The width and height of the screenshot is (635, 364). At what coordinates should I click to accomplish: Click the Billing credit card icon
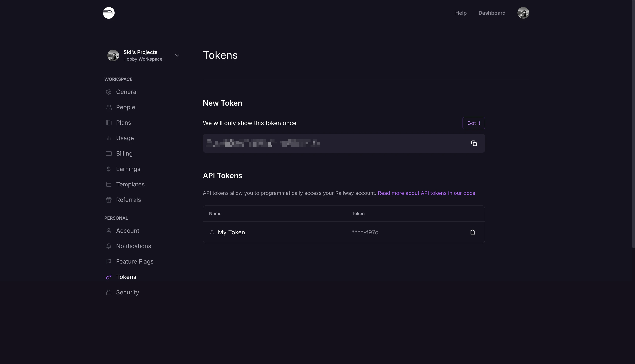[x=109, y=154]
